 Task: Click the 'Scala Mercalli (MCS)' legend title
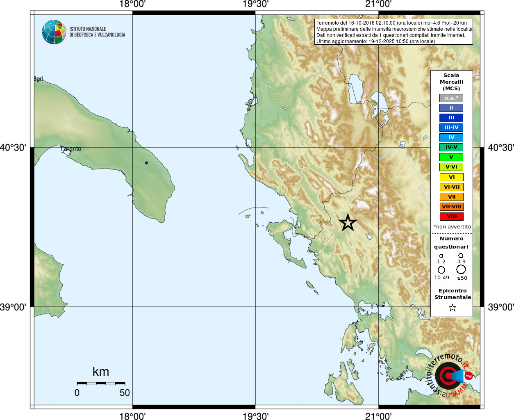[x=451, y=82]
